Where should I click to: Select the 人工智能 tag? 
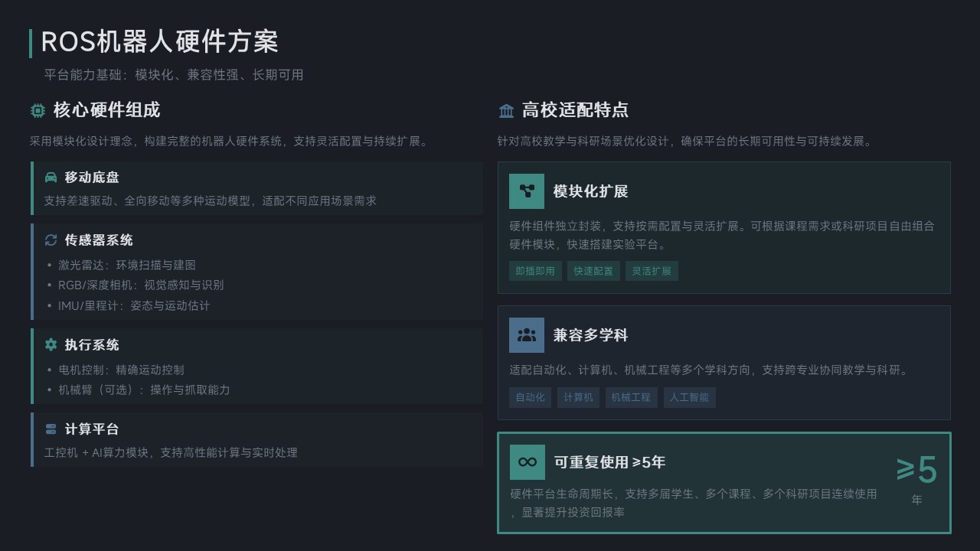pyautogui.click(x=689, y=397)
